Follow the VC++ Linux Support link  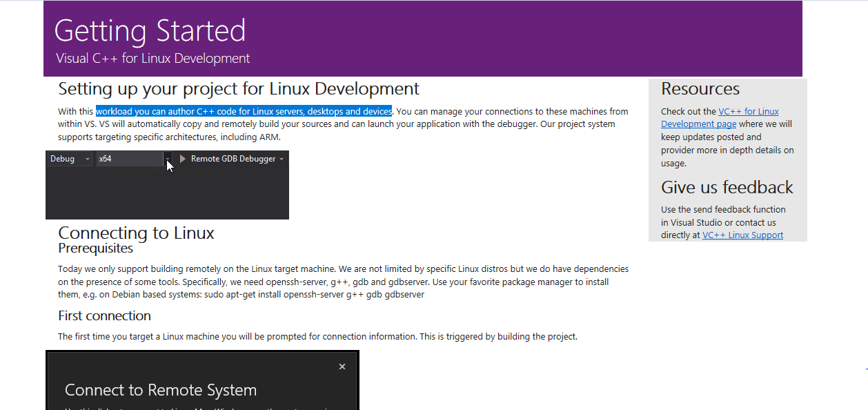point(742,234)
